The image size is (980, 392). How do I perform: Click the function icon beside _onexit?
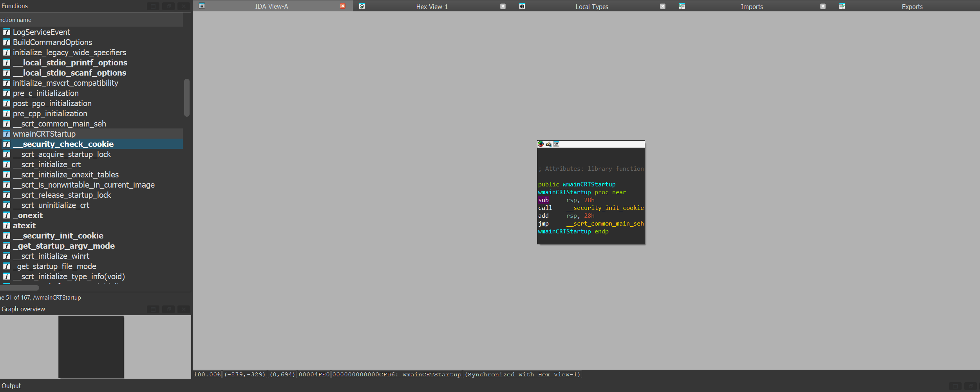click(7, 215)
